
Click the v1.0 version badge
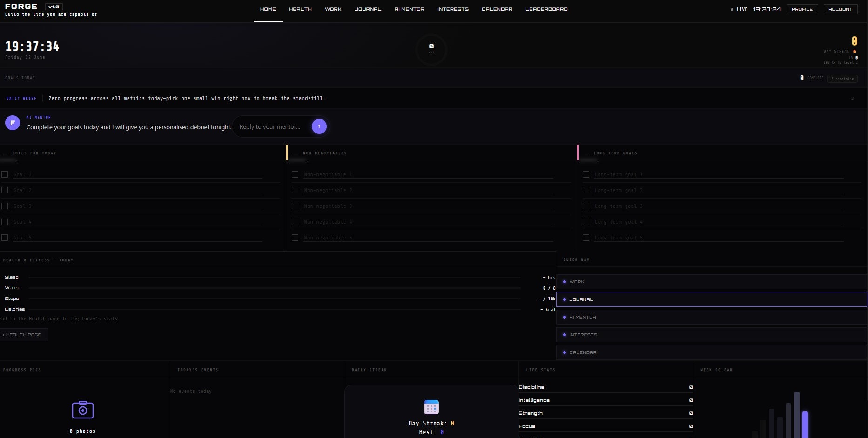(x=54, y=7)
